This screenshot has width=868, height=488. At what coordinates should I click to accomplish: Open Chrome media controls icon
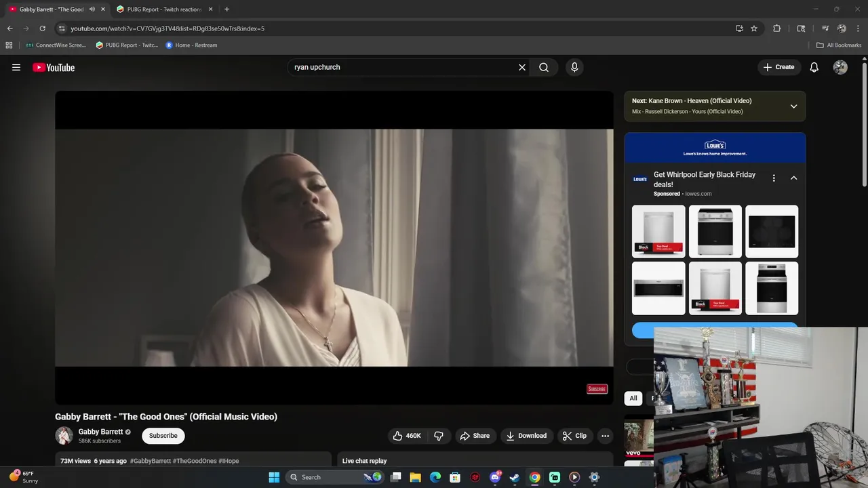tap(825, 28)
